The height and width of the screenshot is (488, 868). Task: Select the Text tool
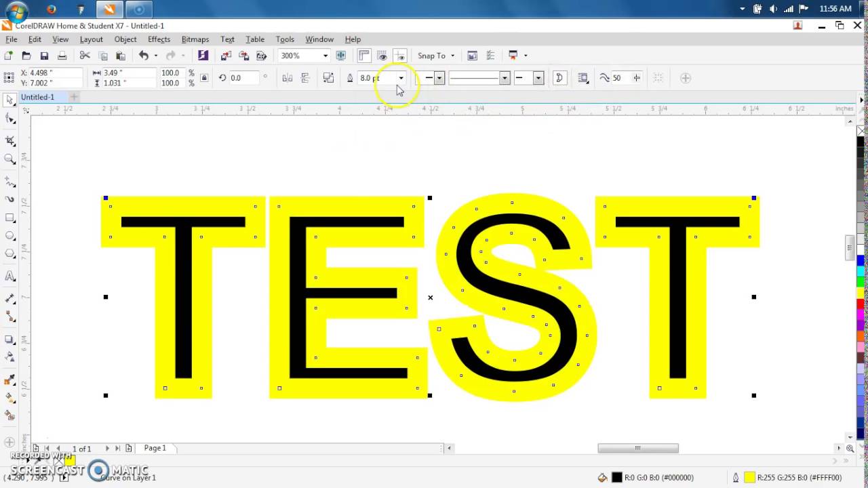pyautogui.click(x=9, y=276)
